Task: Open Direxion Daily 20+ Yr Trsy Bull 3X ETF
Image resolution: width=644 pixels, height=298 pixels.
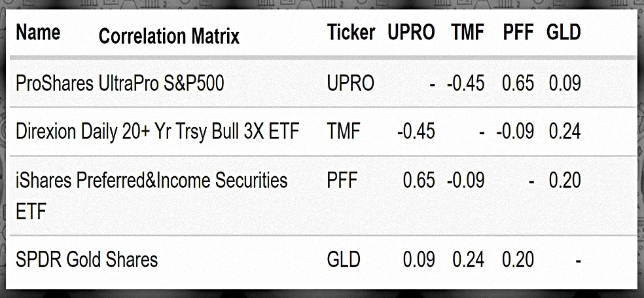Action: tap(157, 132)
